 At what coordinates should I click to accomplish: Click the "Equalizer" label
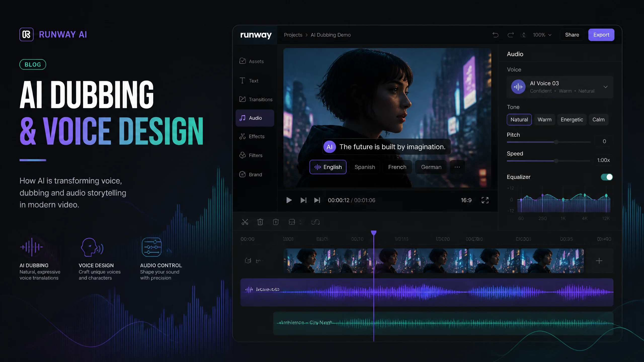point(518,177)
